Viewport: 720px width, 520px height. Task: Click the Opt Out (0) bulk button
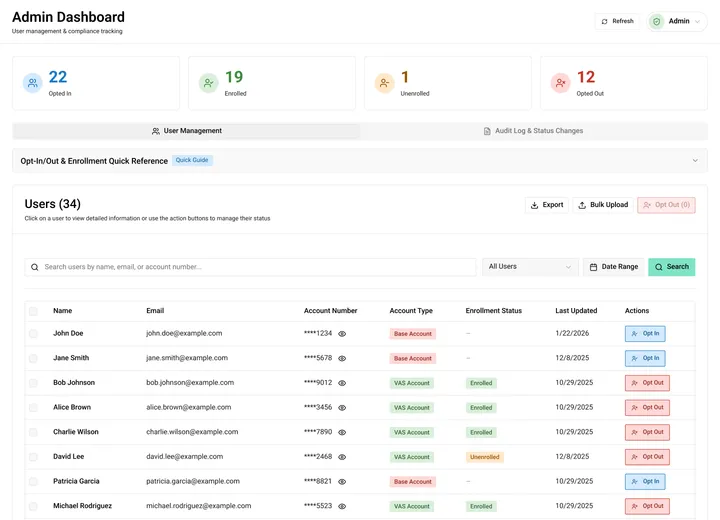pos(666,205)
